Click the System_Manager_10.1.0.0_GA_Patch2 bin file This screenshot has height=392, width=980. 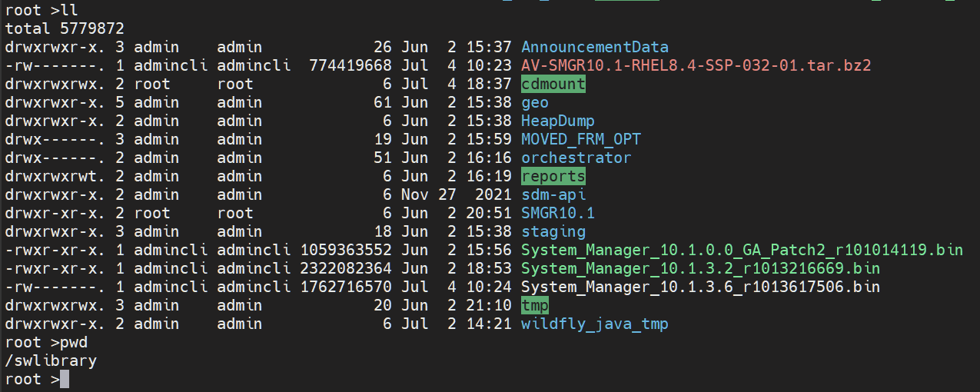point(742,250)
